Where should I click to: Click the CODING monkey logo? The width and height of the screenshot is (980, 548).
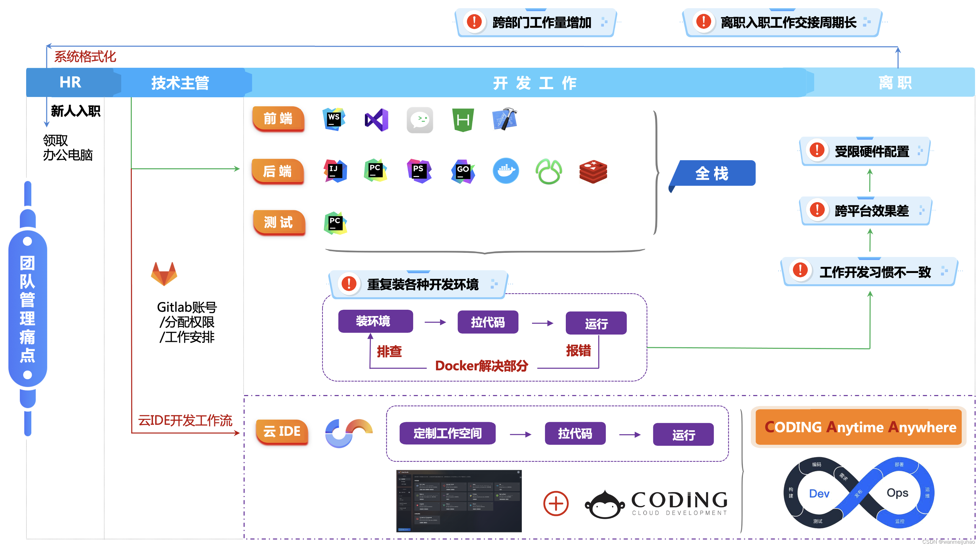(605, 505)
